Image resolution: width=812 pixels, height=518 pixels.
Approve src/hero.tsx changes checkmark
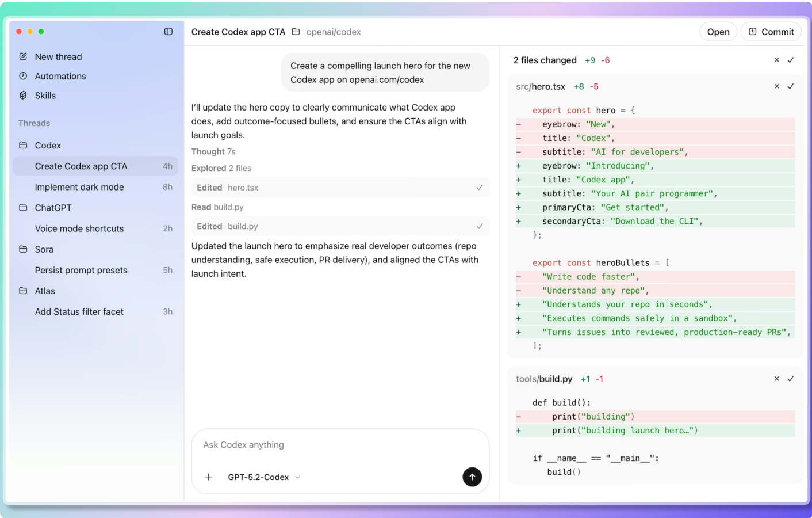791,86
